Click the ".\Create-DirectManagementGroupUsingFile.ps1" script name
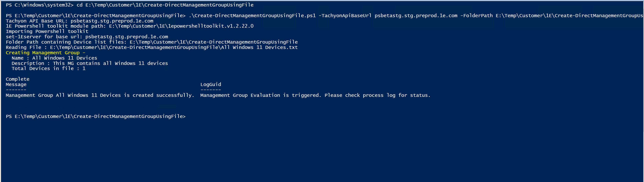Screen dimensions: 644x182 252,16
